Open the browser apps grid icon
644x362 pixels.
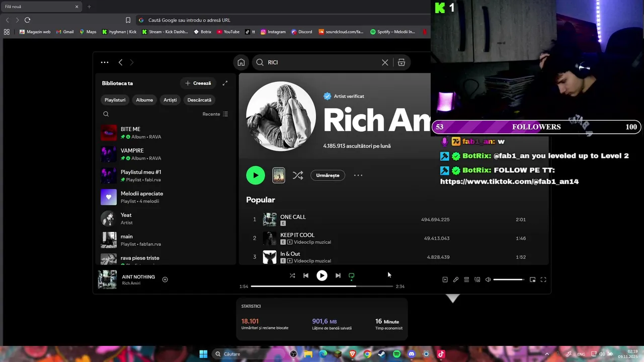(7, 32)
